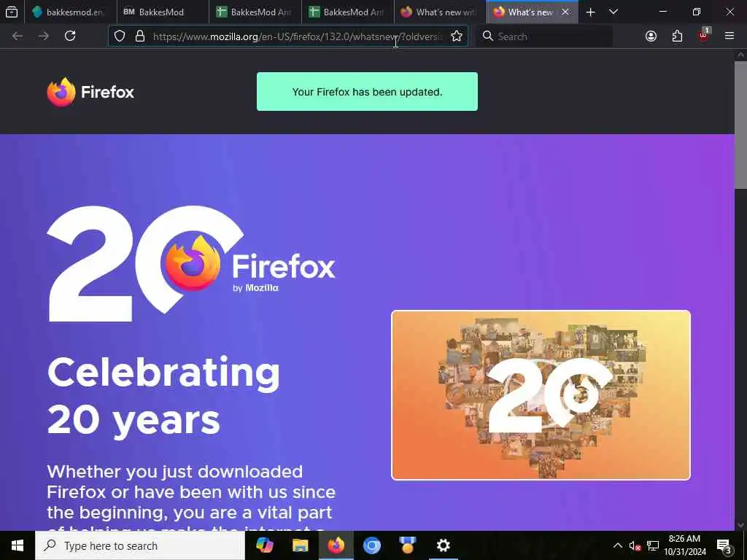Bookmark this page with the star icon

pos(457,36)
